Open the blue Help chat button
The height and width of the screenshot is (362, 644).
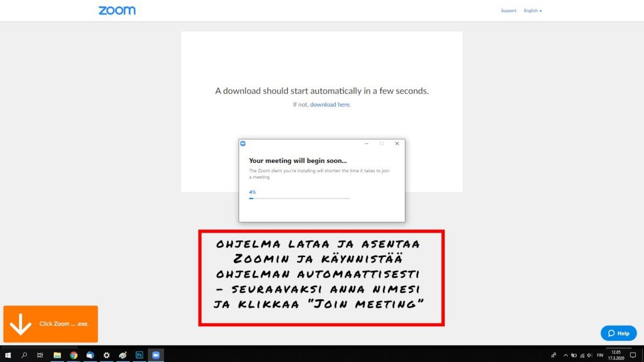click(x=619, y=333)
